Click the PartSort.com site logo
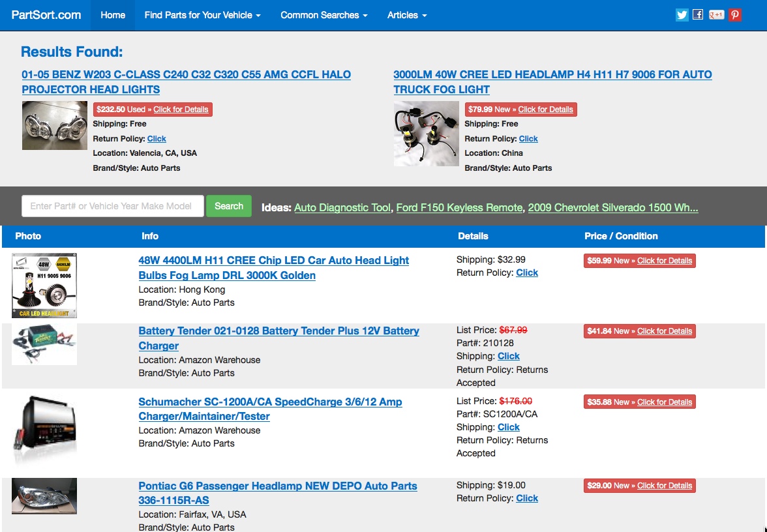Image resolution: width=767 pixels, height=532 pixels. (x=46, y=15)
